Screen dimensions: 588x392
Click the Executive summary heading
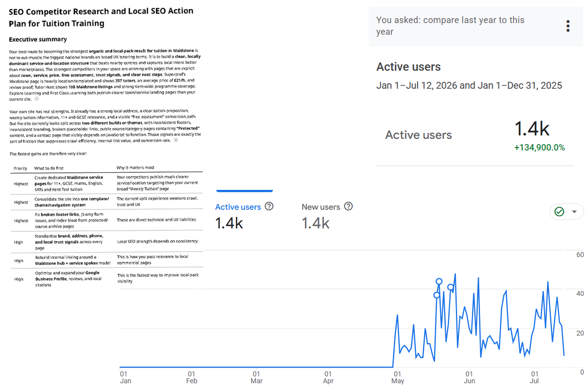(x=38, y=39)
